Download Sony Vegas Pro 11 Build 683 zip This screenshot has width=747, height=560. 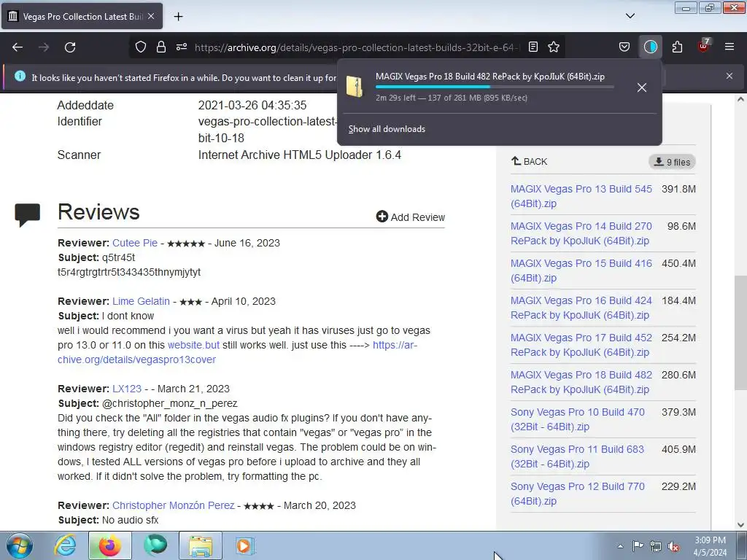tap(578, 456)
